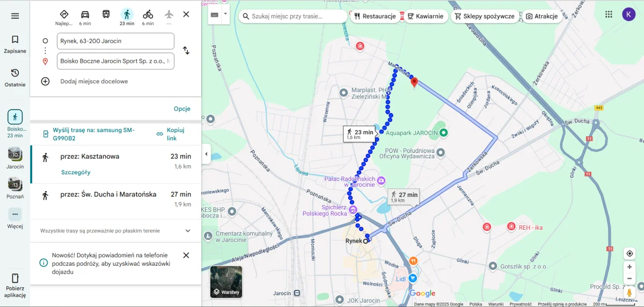Collapse the side panel arrow

207,154
